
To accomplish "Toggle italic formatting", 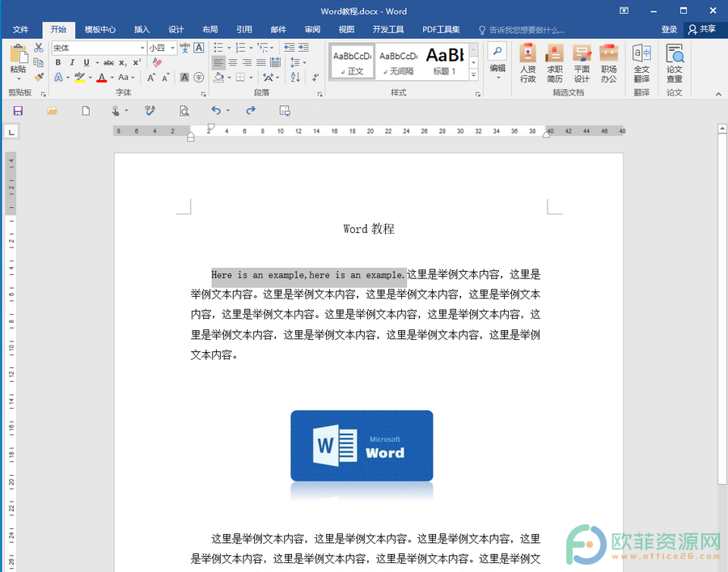I will [72, 62].
